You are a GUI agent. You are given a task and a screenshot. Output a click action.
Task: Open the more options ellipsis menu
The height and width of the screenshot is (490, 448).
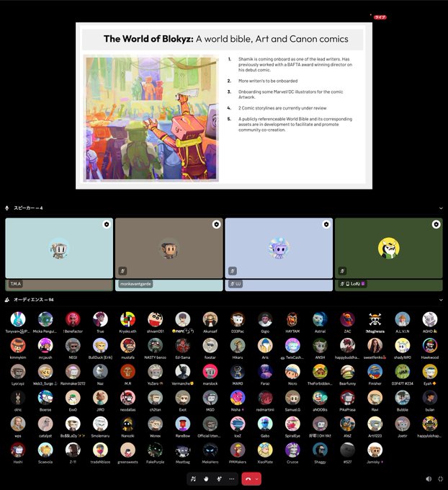pyautogui.click(x=231, y=478)
